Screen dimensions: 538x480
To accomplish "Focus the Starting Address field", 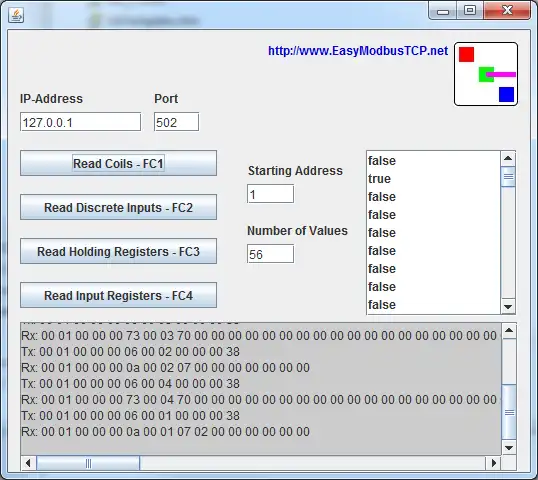I will 270,194.
